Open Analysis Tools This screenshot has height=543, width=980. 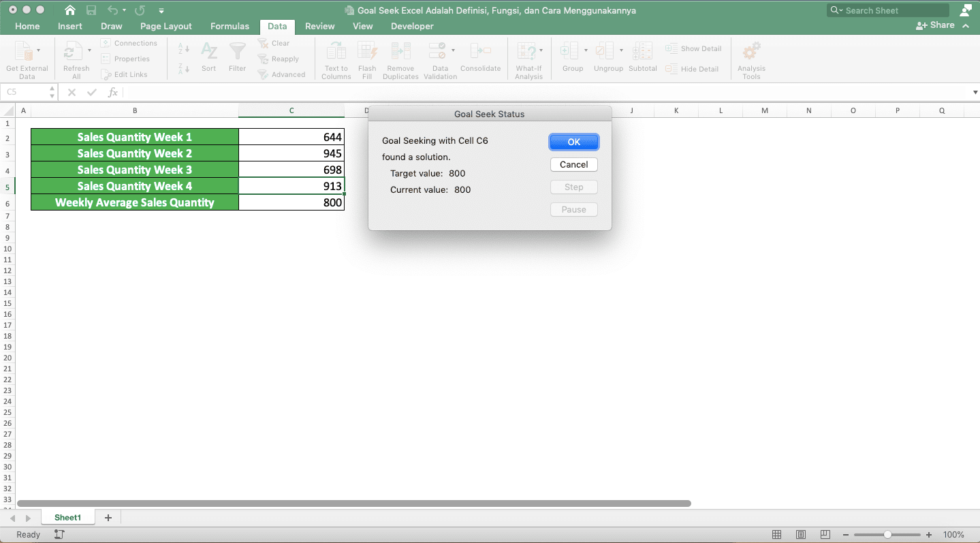coord(751,60)
